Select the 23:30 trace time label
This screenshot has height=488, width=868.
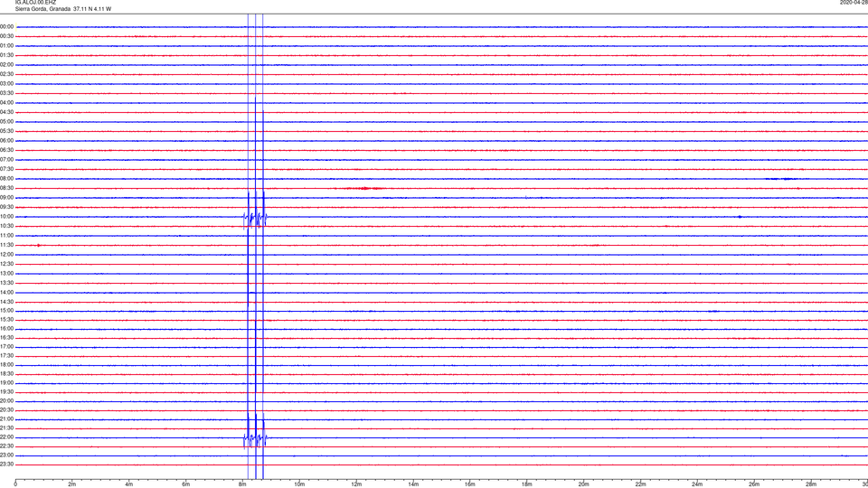[x=6, y=465]
